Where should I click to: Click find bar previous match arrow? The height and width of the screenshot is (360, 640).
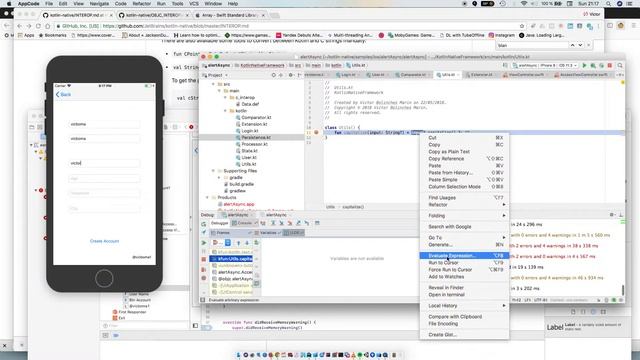pos(572,45)
